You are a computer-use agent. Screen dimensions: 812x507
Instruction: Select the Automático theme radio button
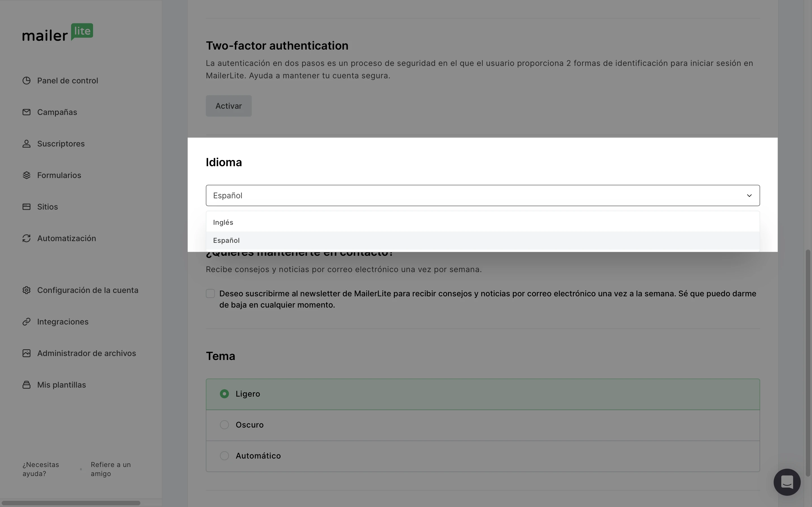(x=224, y=456)
